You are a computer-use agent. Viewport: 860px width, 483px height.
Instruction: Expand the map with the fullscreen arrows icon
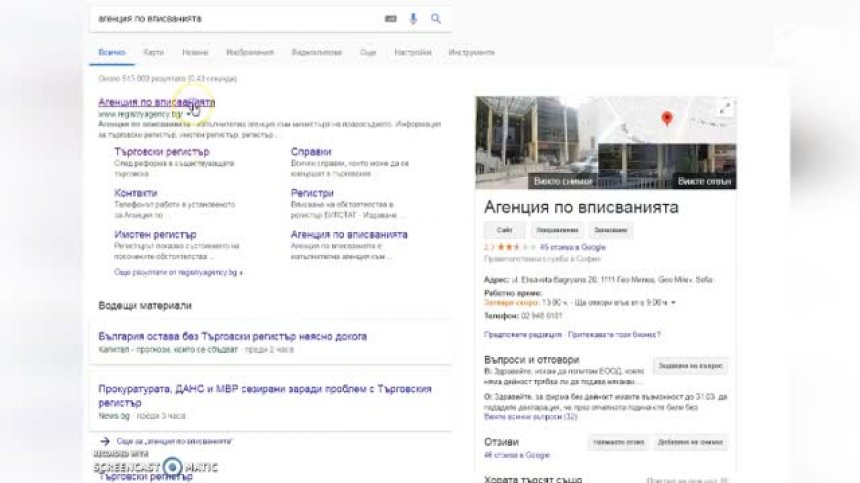(x=725, y=108)
